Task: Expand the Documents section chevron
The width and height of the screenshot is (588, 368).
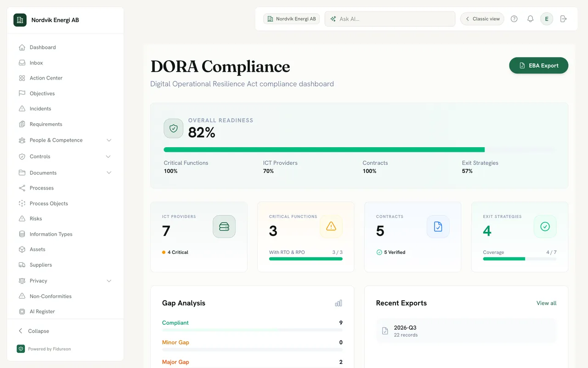Action: (x=109, y=172)
